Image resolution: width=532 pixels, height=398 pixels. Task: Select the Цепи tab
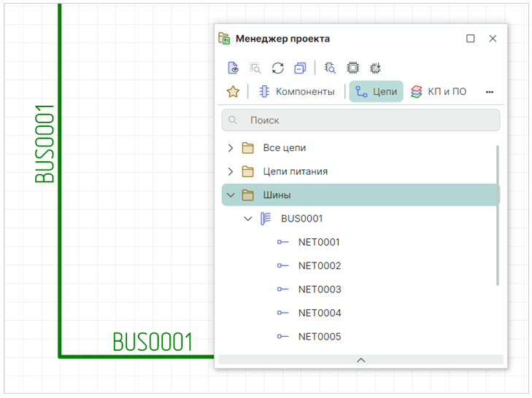(377, 92)
